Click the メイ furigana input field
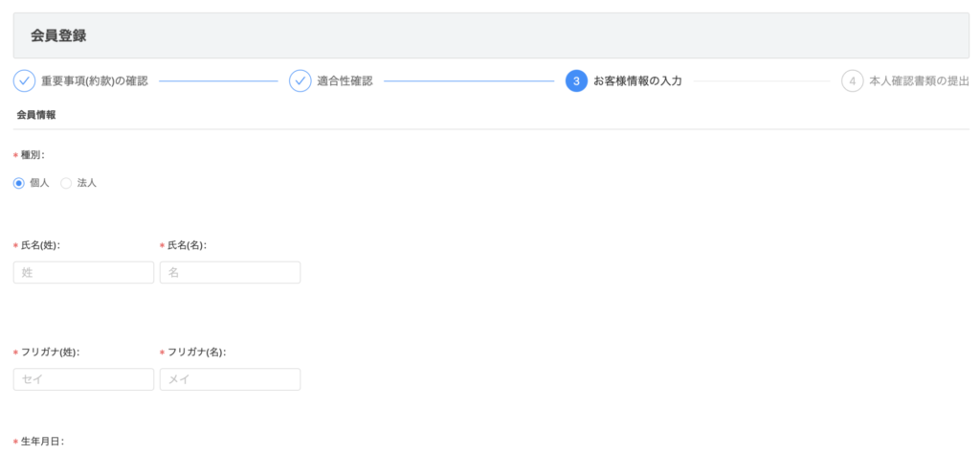The width and height of the screenshot is (980, 455). pos(230,380)
